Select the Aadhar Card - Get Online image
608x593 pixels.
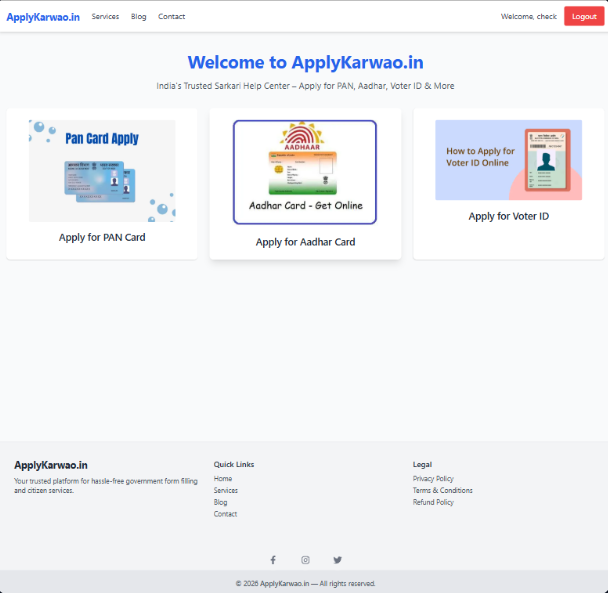(305, 172)
